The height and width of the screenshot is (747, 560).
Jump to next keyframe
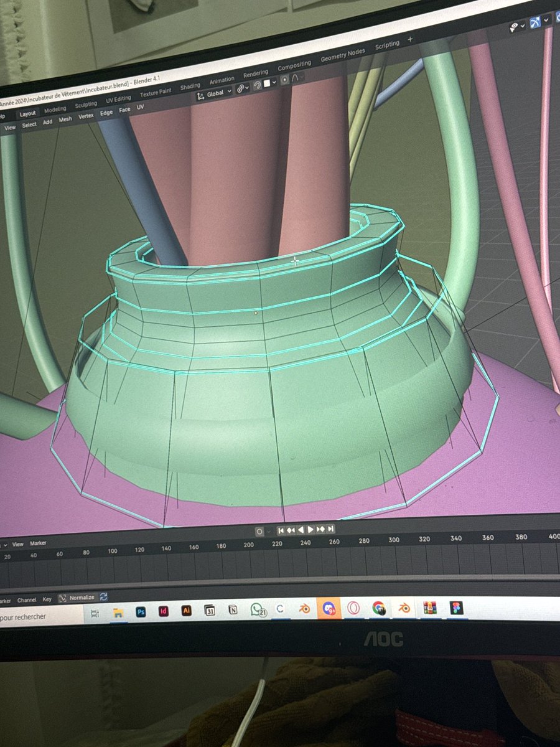(x=320, y=529)
